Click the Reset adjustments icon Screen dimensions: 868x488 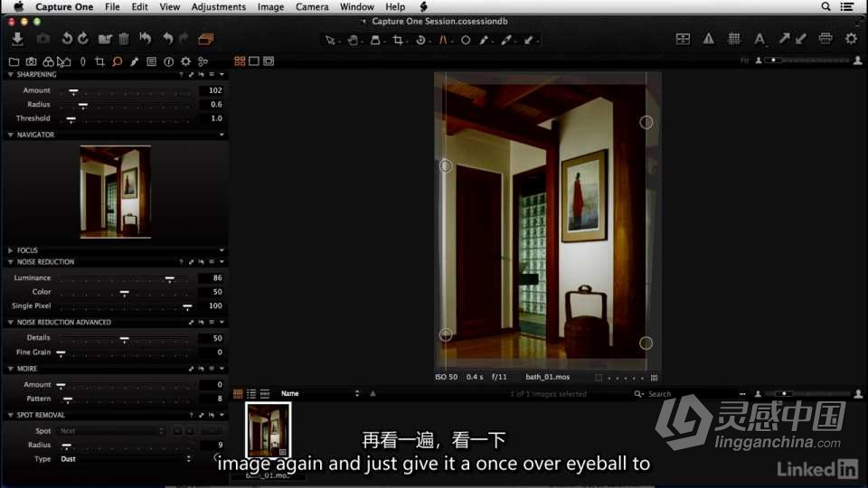pyautogui.click(x=145, y=39)
